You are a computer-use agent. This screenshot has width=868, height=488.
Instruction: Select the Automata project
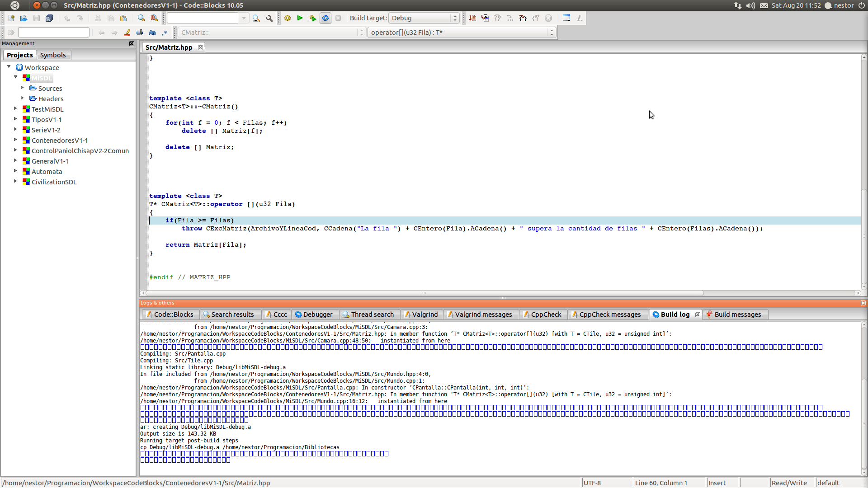47,172
